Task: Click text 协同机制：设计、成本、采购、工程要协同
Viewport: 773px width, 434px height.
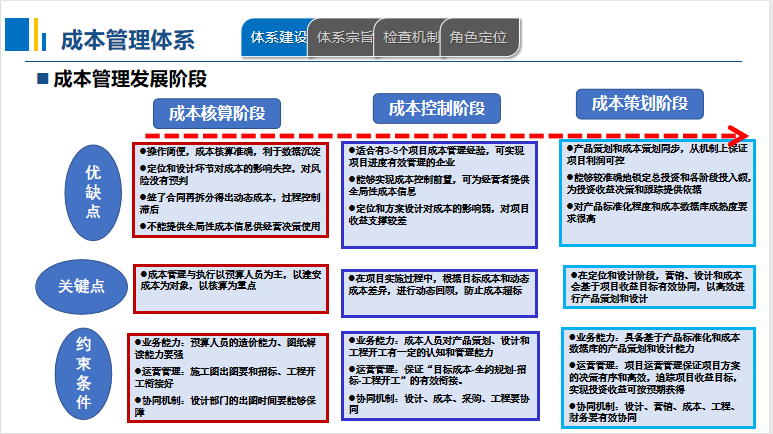Action: tap(439, 404)
